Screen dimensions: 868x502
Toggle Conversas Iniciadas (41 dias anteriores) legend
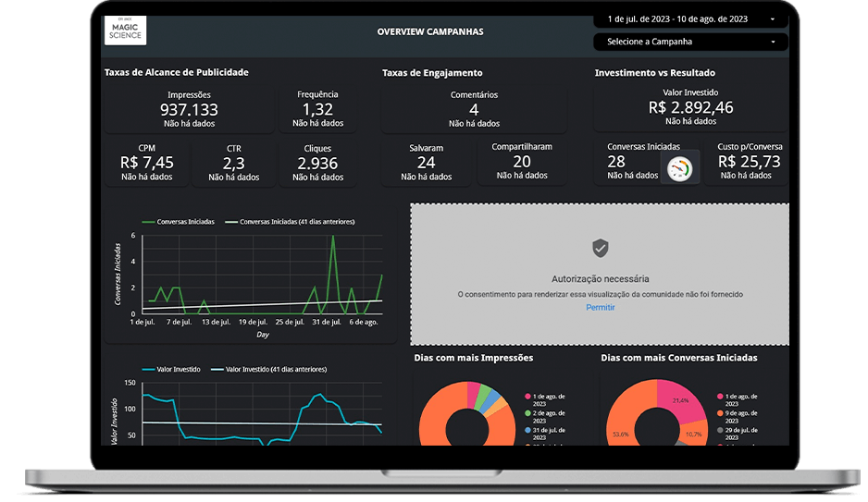pyautogui.click(x=290, y=222)
